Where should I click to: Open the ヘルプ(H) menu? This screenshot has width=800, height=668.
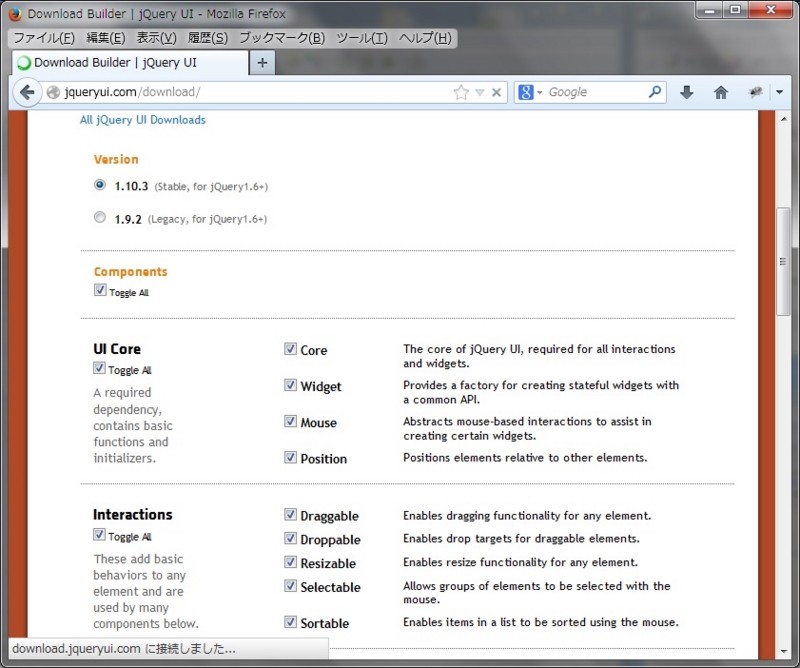pyautogui.click(x=425, y=38)
